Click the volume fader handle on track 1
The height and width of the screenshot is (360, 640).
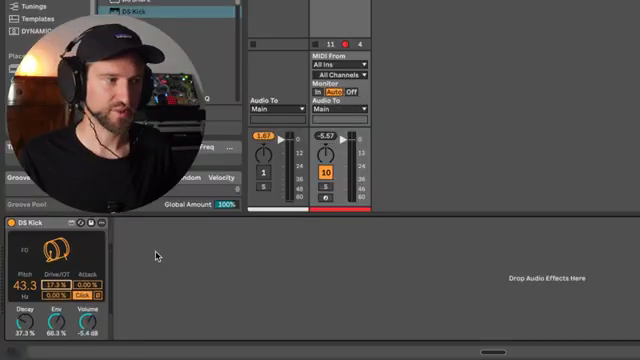point(281,140)
